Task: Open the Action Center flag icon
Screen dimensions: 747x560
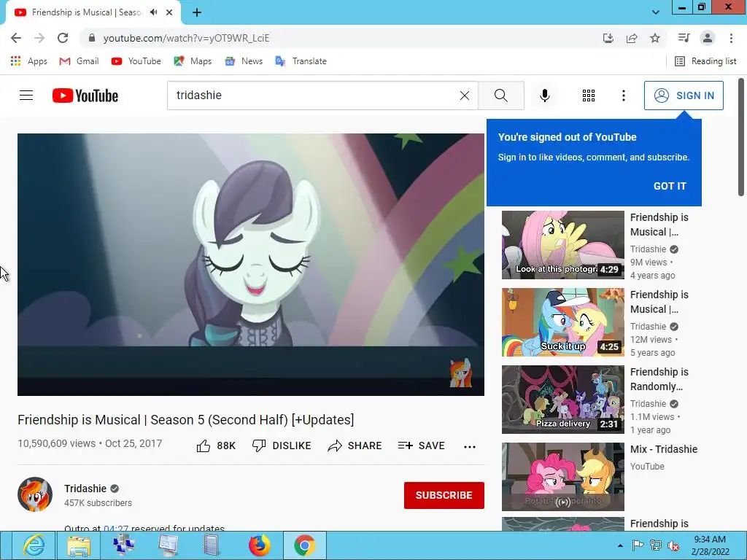Action: pos(638,545)
